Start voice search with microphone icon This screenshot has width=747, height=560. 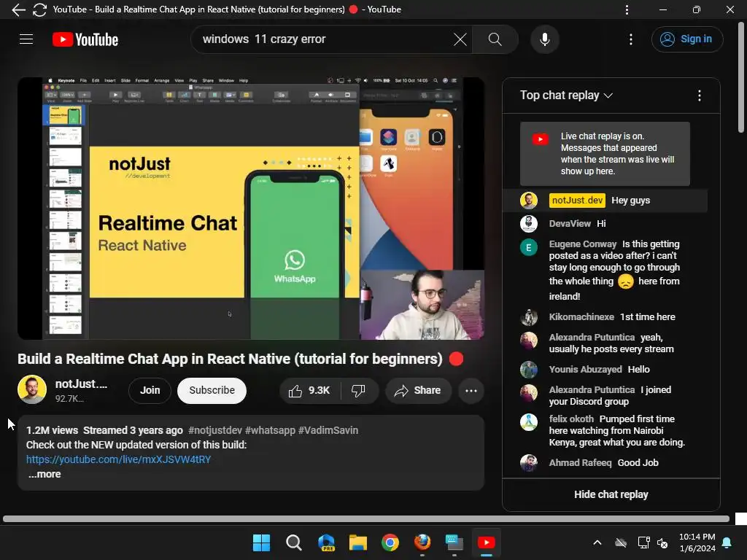(x=544, y=39)
